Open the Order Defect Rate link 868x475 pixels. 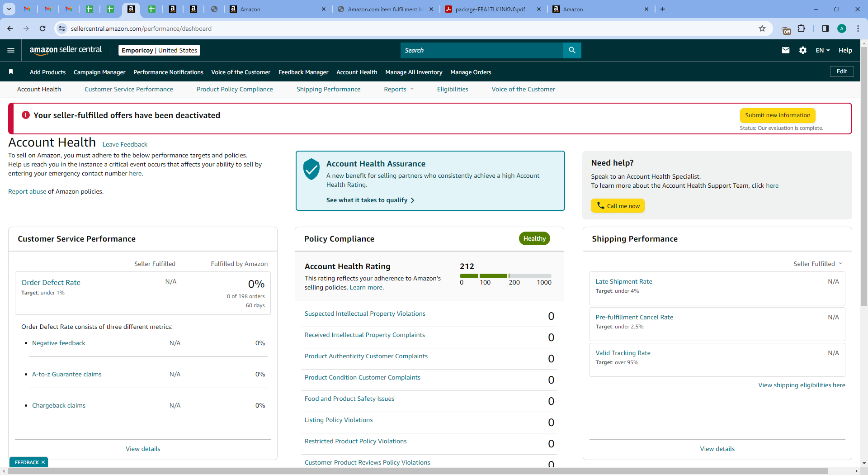(x=51, y=282)
